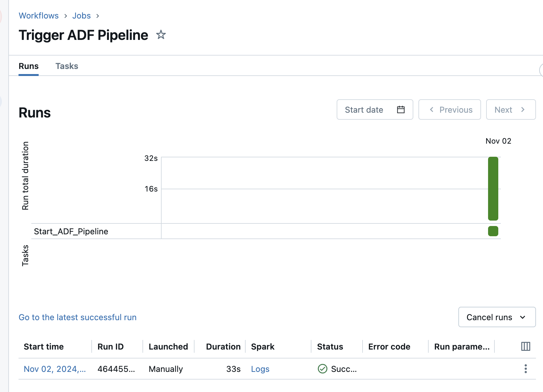
Task: Go to the latest successful run
Action: [x=78, y=317]
